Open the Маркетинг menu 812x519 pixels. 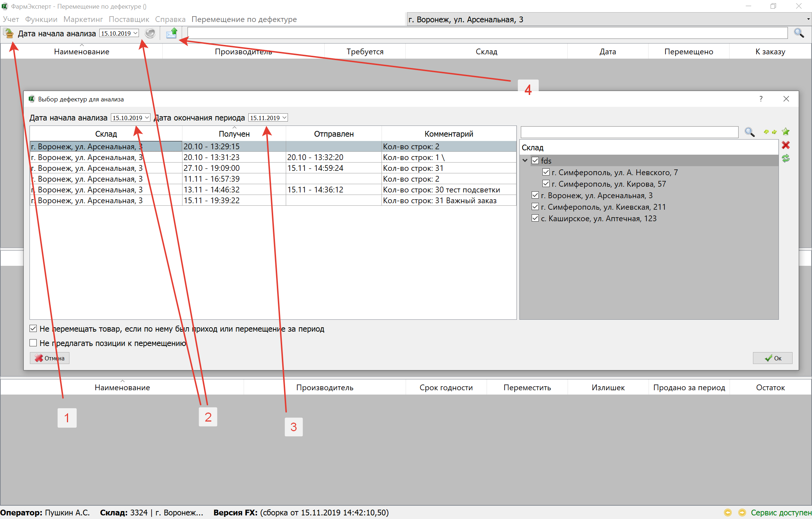tap(83, 19)
